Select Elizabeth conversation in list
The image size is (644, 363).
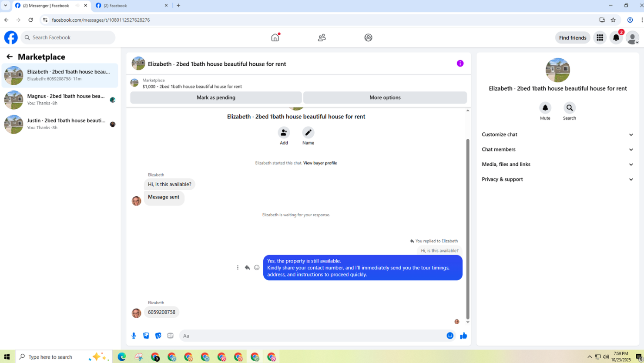pyautogui.click(x=60, y=75)
